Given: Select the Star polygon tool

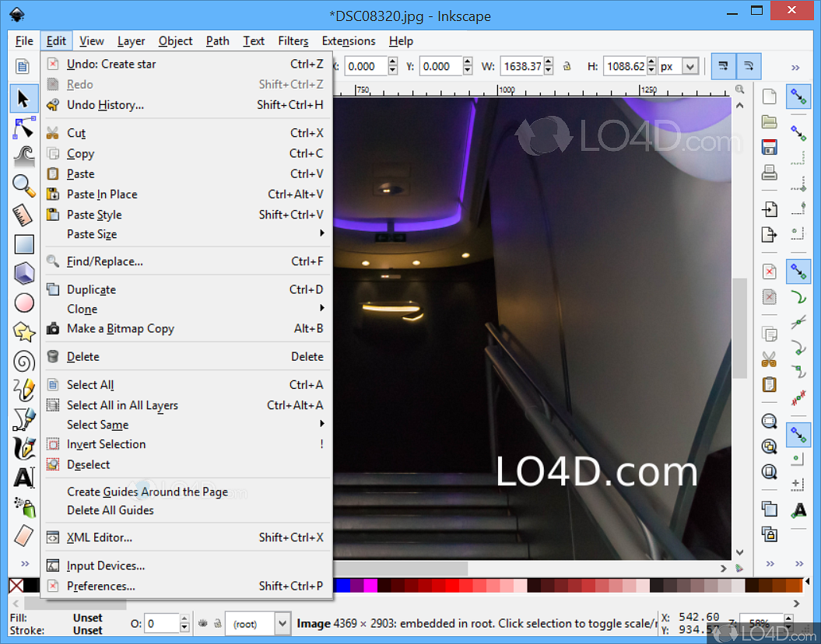Looking at the screenshot, I should click(x=23, y=331).
